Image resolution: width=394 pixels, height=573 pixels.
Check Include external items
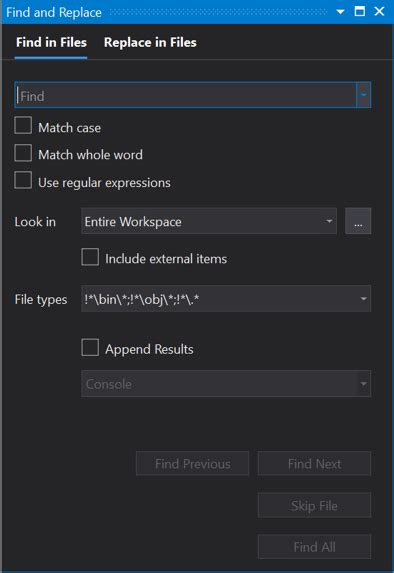90,257
